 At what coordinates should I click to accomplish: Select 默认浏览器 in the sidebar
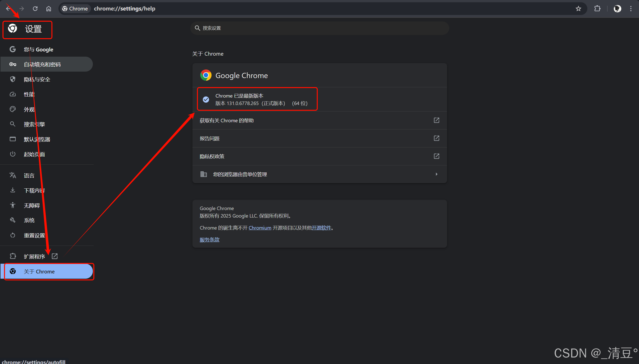[46, 139]
